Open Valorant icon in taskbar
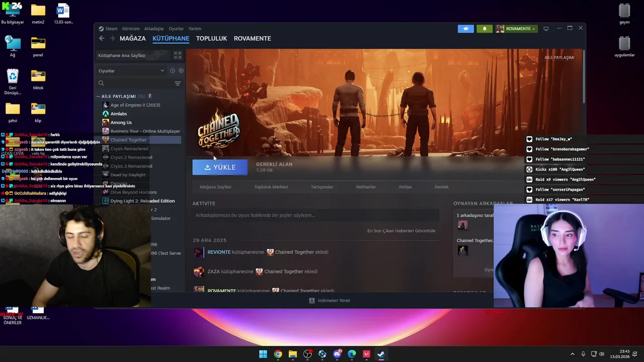644x362 pixels. click(366, 354)
